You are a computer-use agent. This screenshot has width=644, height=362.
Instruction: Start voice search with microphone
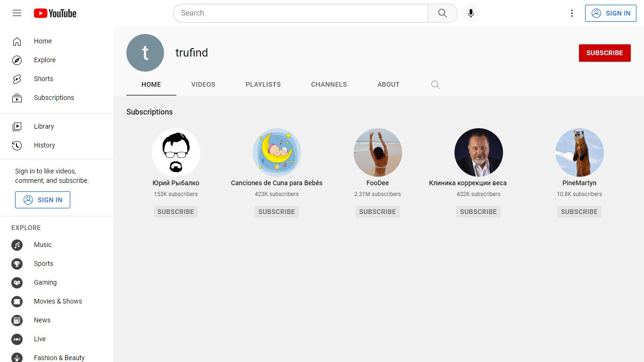point(471,13)
